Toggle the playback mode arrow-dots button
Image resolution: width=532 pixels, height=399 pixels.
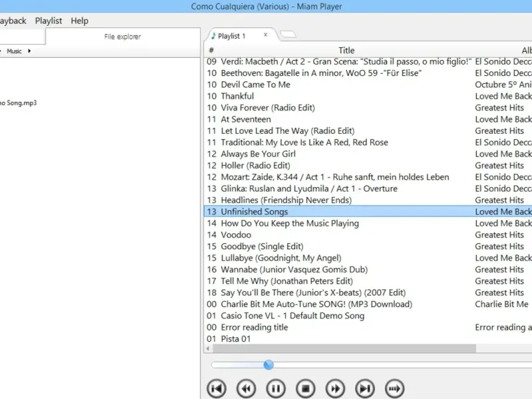tap(394, 388)
